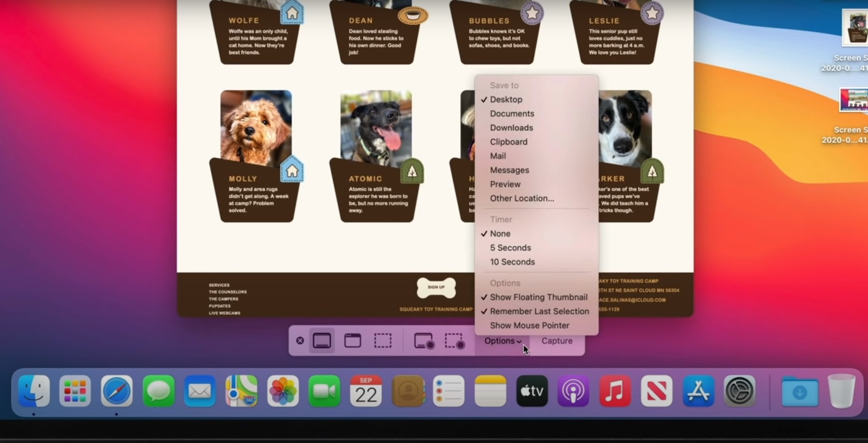Click the house badge on Wolfe's card
The width and height of the screenshot is (868, 443).
click(x=292, y=13)
